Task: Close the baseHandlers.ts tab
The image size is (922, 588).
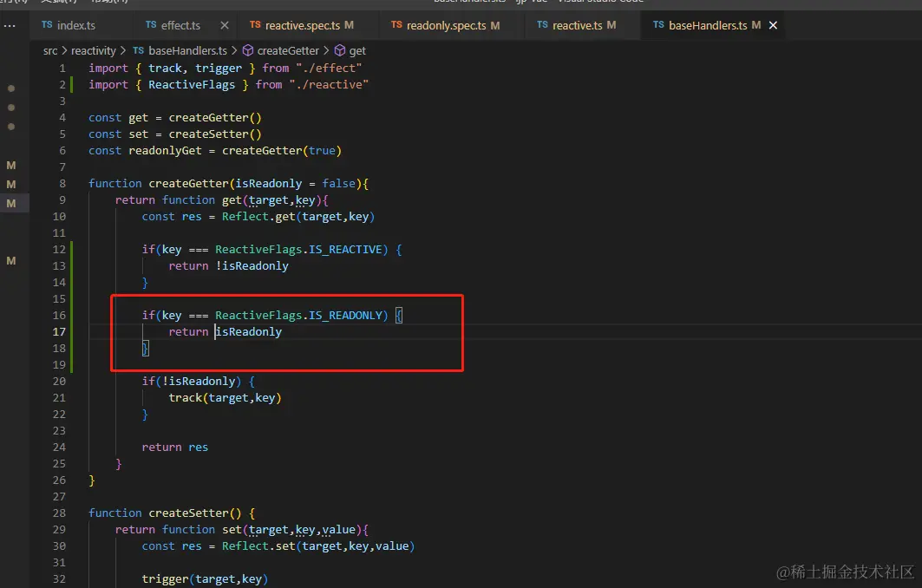Action: click(x=773, y=25)
